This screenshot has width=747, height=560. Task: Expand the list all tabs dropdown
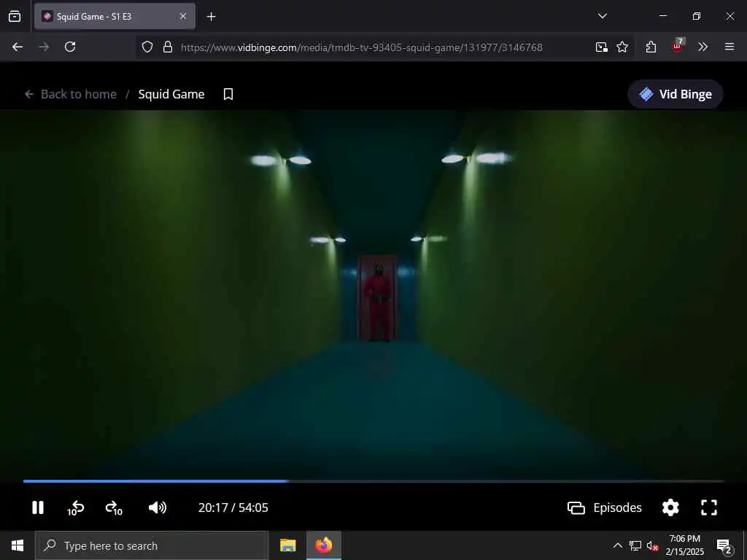click(x=602, y=16)
